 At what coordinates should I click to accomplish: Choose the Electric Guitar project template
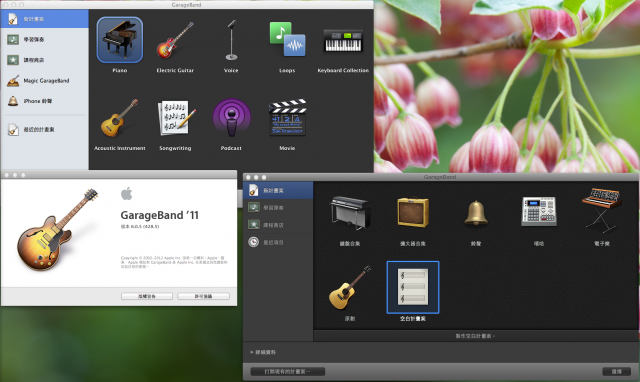click(x=175, y=40)
